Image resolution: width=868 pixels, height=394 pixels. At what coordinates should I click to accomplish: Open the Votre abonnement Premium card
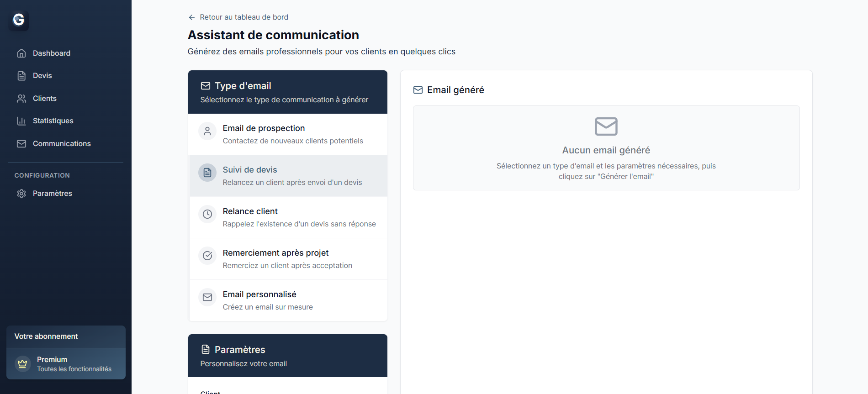pos(66,363)
